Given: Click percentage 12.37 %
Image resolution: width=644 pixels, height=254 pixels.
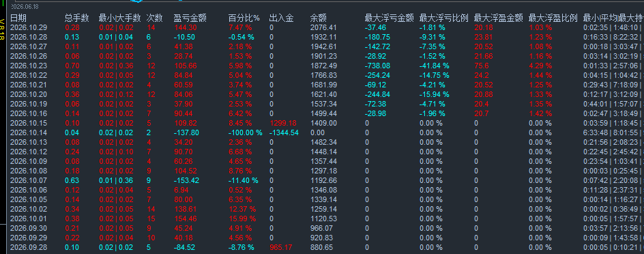Looking at the screenshot, I should 242,209.
